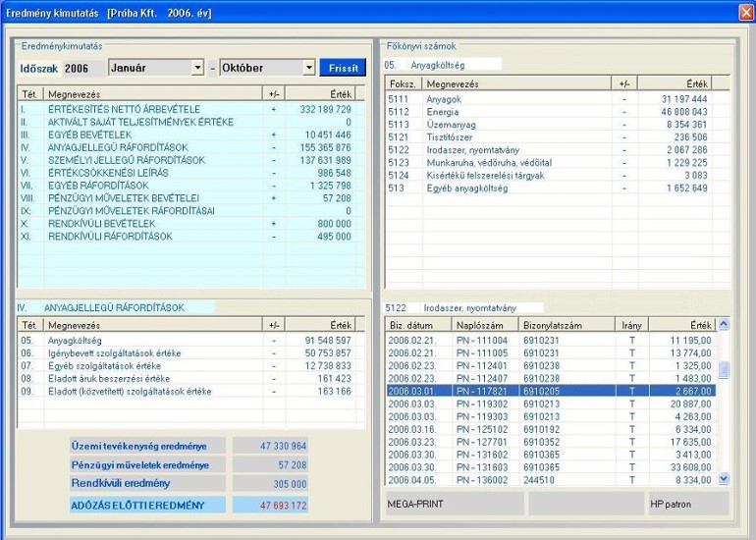Select transaction PN-119302 row
The width and height of the screenshot is (756, 540).
tap(551, 405)
